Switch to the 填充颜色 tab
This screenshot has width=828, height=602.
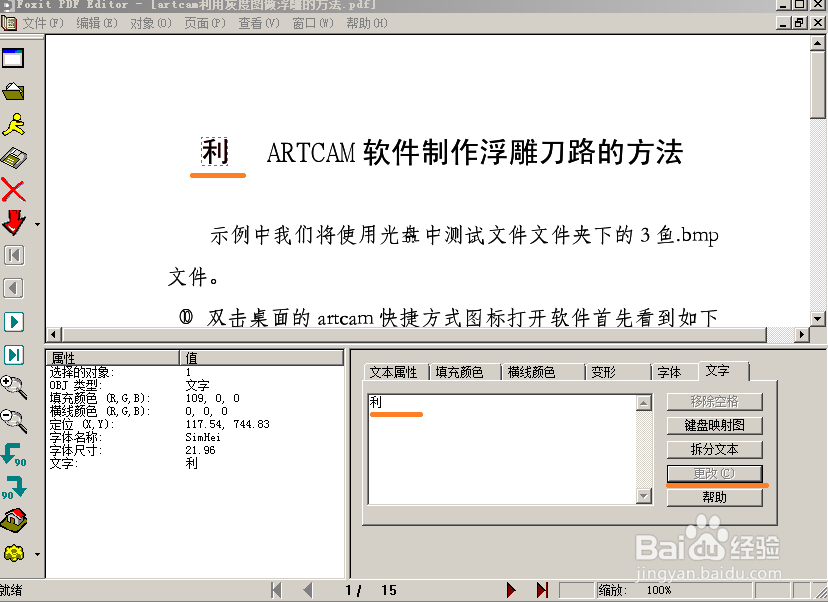[459, 372]
